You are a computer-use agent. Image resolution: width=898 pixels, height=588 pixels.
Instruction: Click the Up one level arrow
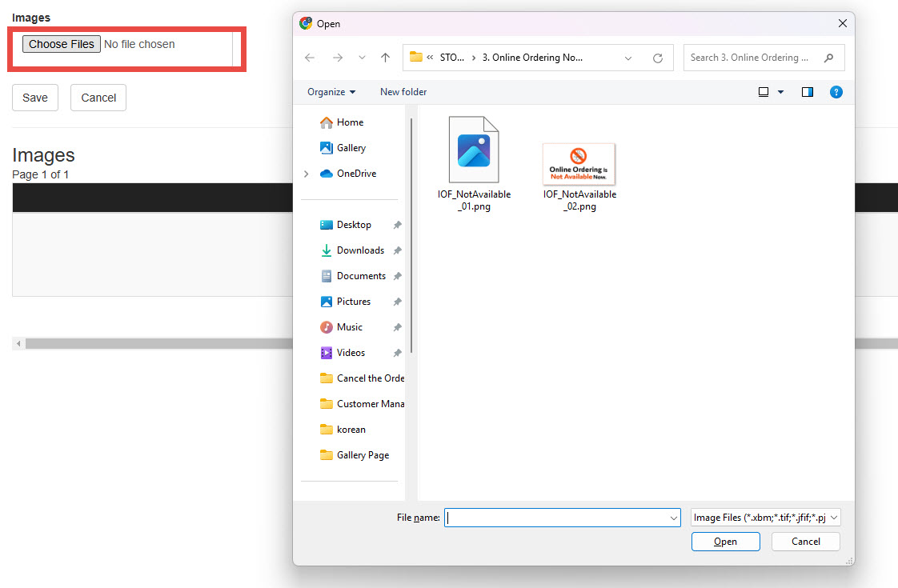click(x=385, y=58)
